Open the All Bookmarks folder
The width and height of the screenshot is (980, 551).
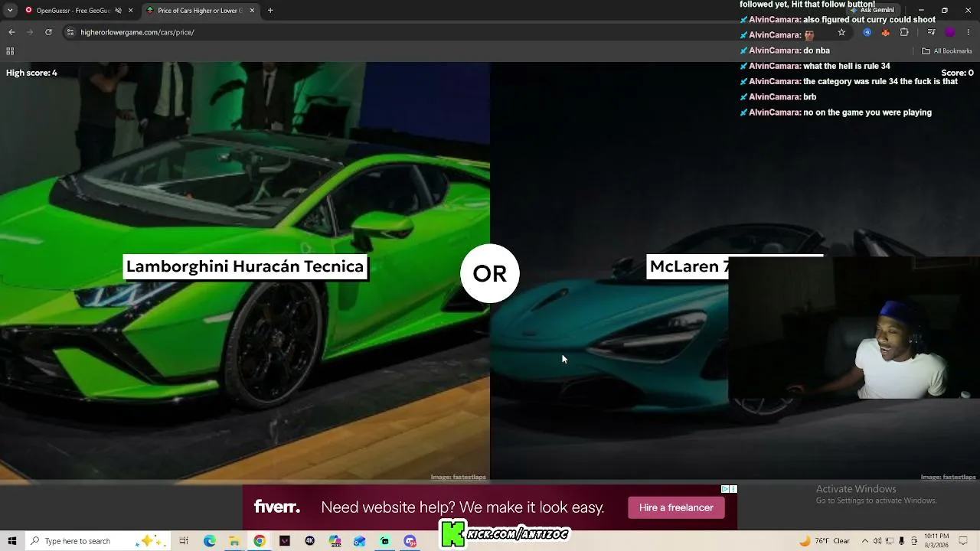[947, 51]
